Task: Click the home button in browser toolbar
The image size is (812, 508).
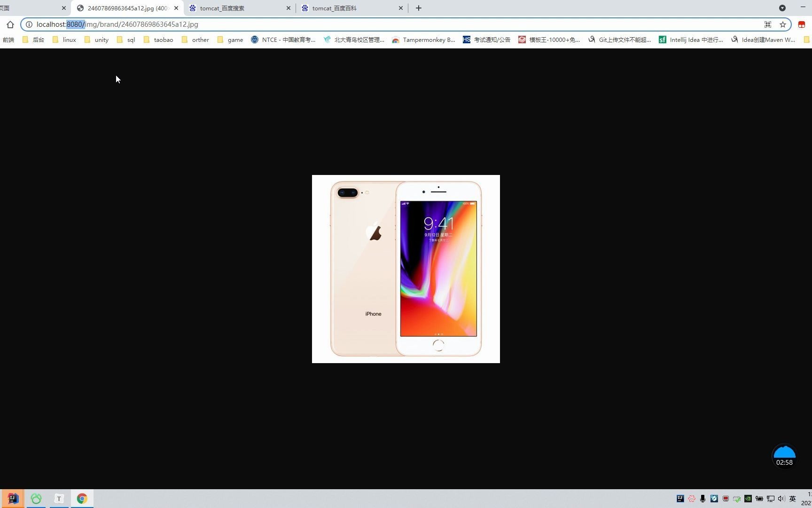Action: click(10, 24)
